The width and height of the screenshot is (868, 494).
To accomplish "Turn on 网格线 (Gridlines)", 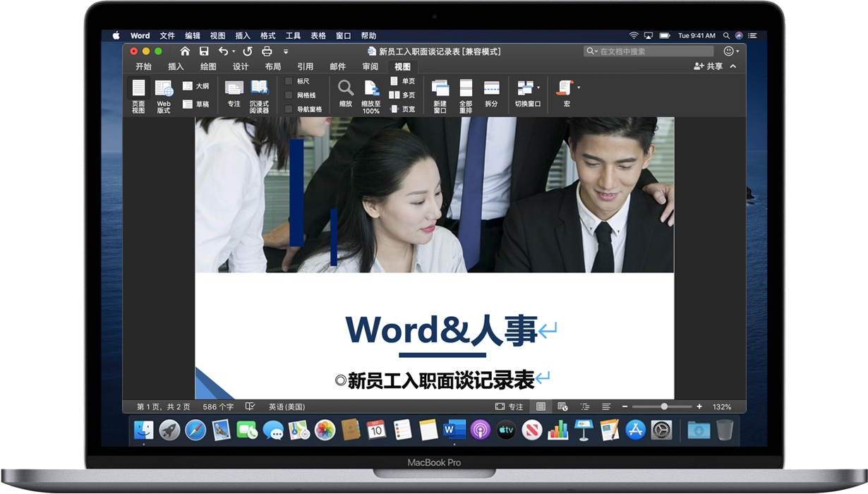I will tap(287, 95).
